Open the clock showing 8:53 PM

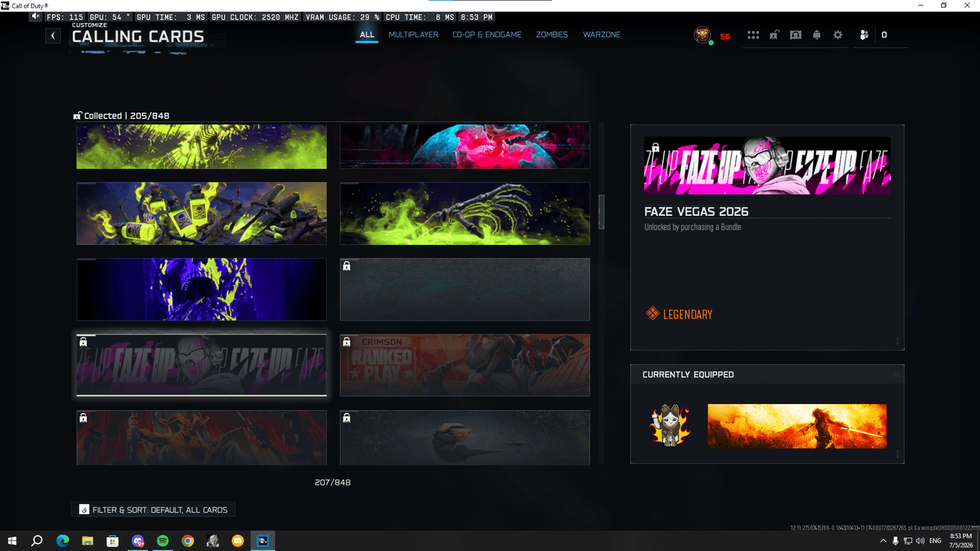point(960,540)
